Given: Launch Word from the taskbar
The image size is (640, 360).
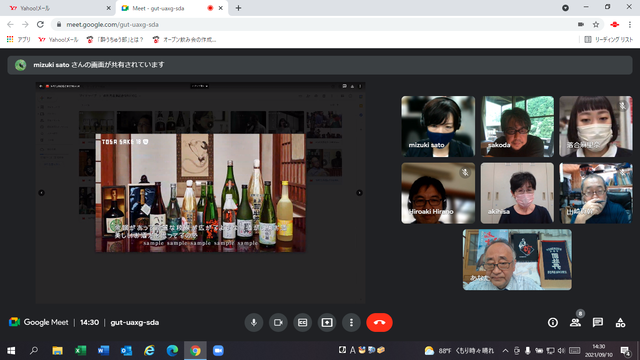Looking at the screenshot, I should click(103, 351).
